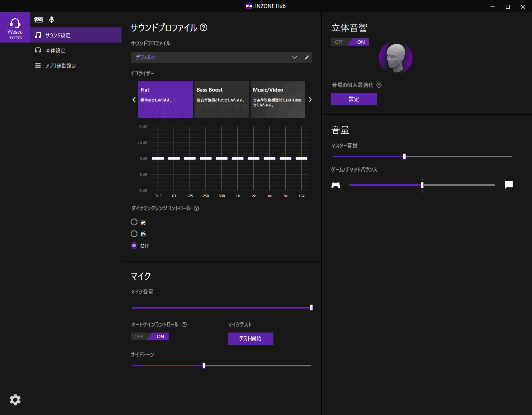
Task: Click the microphone status icon
Action: coord(52,20)
